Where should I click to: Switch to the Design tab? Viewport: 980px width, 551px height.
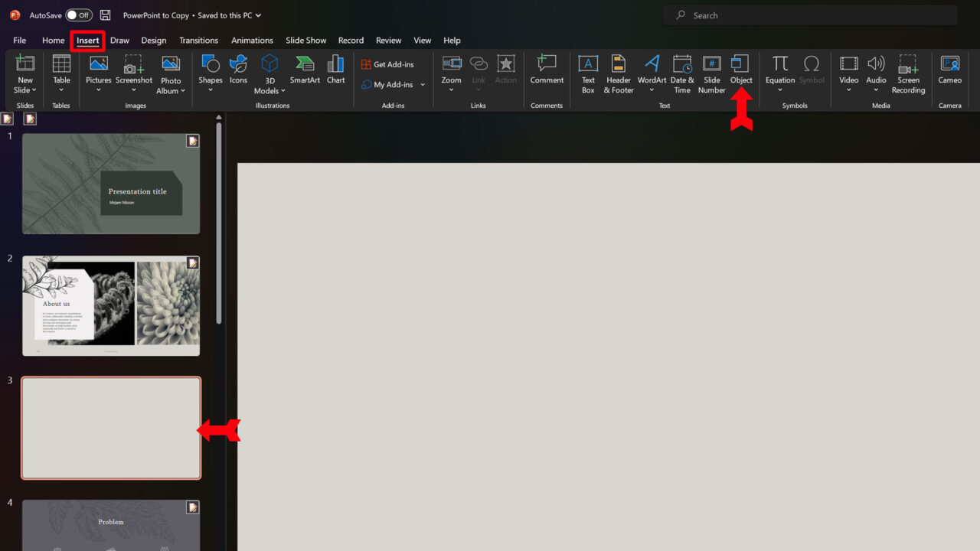tap(153, 41)
